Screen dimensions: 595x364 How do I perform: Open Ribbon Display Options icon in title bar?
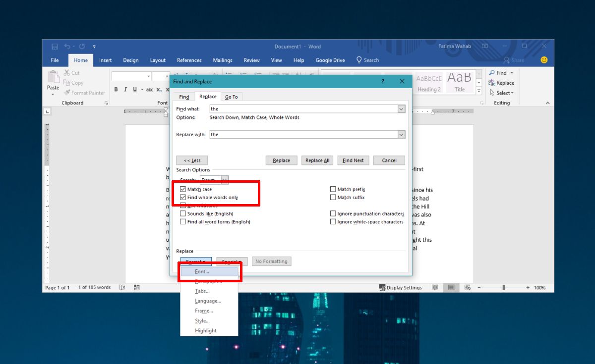click(x=484, y=47)
